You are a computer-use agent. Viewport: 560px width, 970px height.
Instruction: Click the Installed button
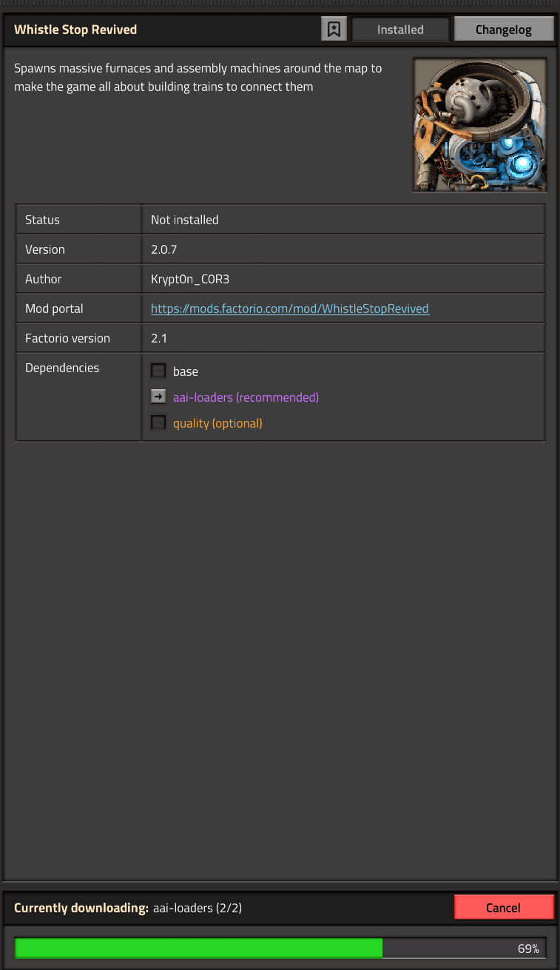pos(400,30)
